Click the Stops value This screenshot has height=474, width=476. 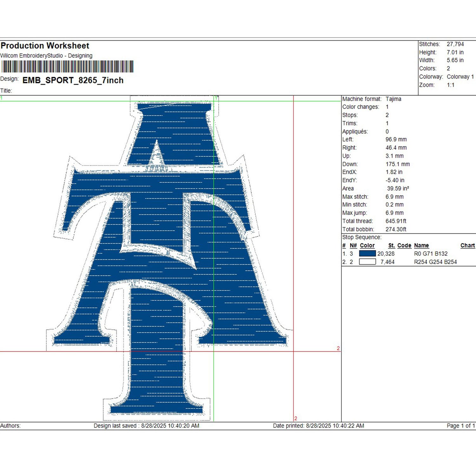pyautogui.click(x=387, y=115)
